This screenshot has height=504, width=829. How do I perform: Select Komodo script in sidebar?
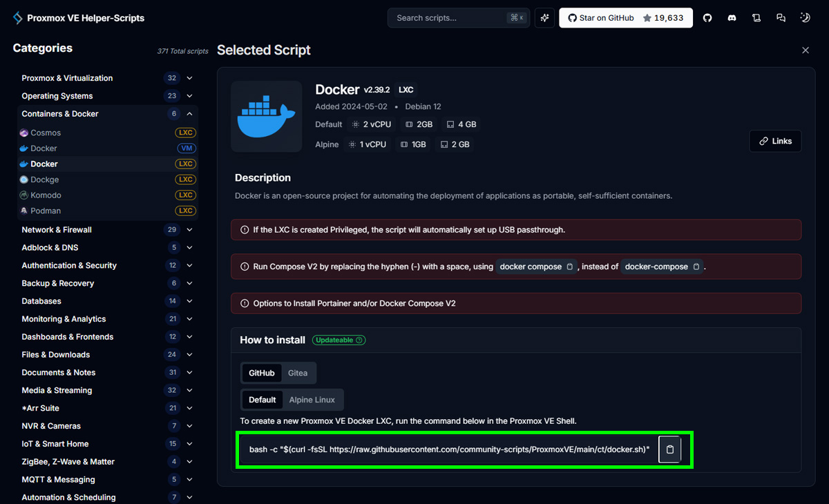click(x=108, y=195)
